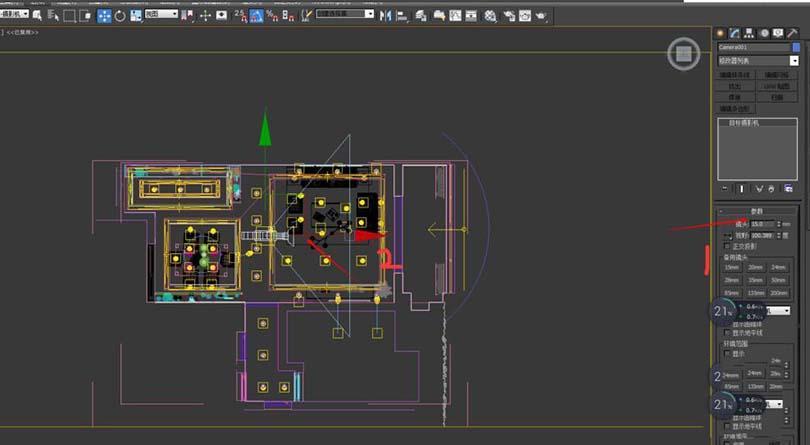
Task: Click Configure Modifier Sets icon
Action: coord(788,188)
